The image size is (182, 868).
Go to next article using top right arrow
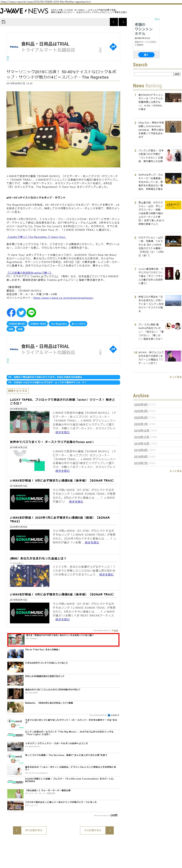123,22
